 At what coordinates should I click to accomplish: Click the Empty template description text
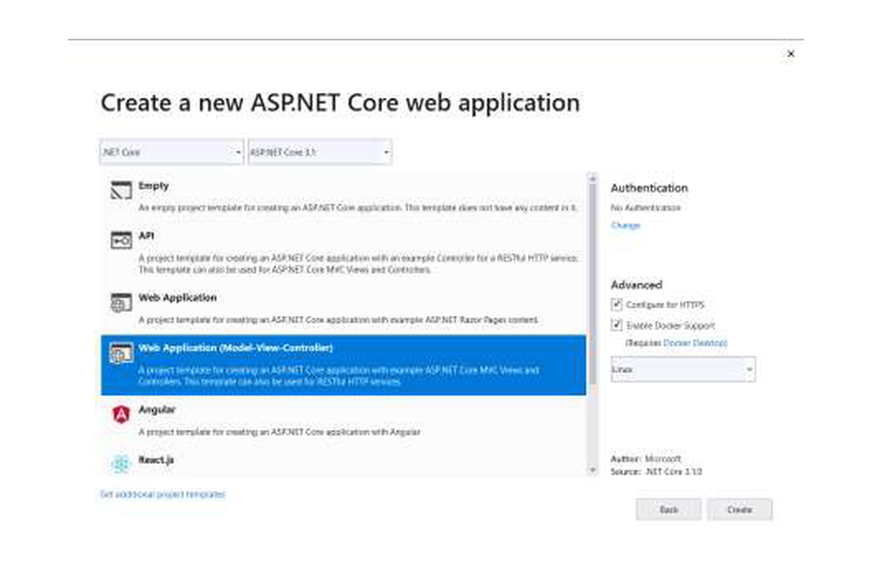[358, 207]
